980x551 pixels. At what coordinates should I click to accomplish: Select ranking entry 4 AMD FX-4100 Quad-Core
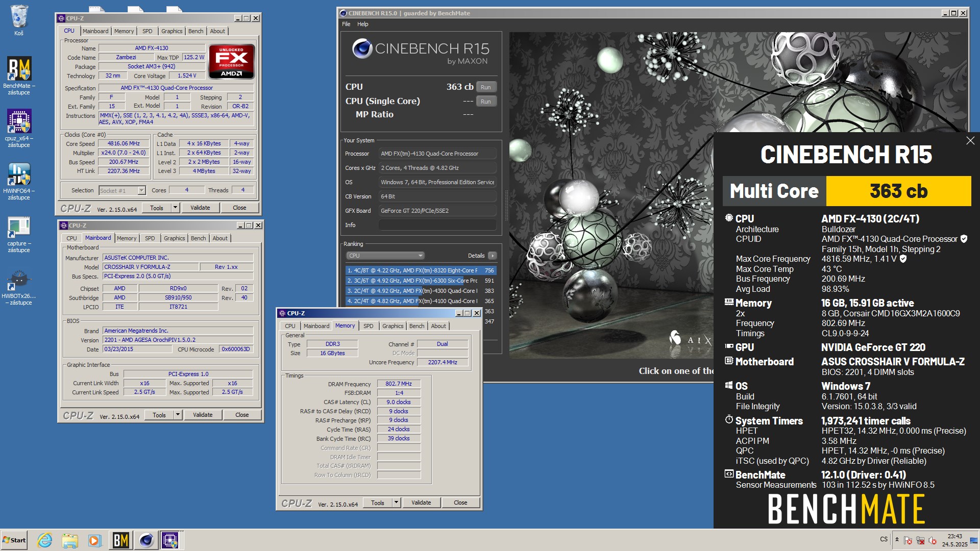(x=420, y=301)
